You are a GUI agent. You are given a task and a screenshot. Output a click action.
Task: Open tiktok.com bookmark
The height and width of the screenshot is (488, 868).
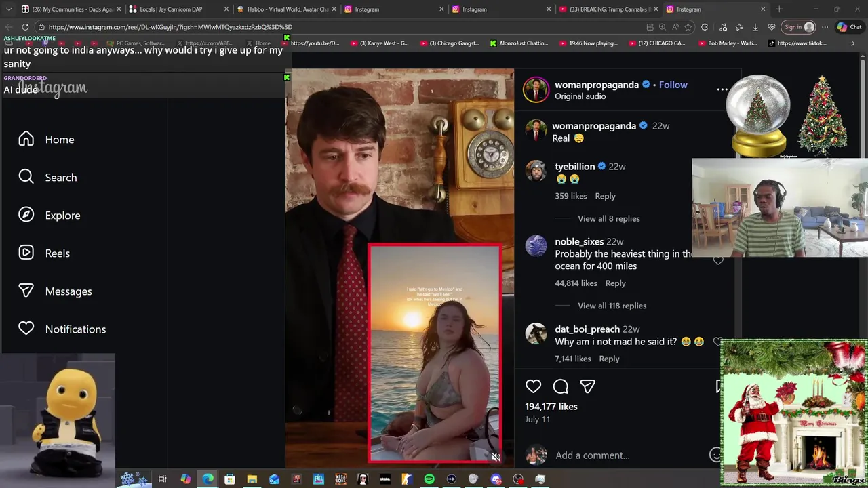click(x=798, y=43)
